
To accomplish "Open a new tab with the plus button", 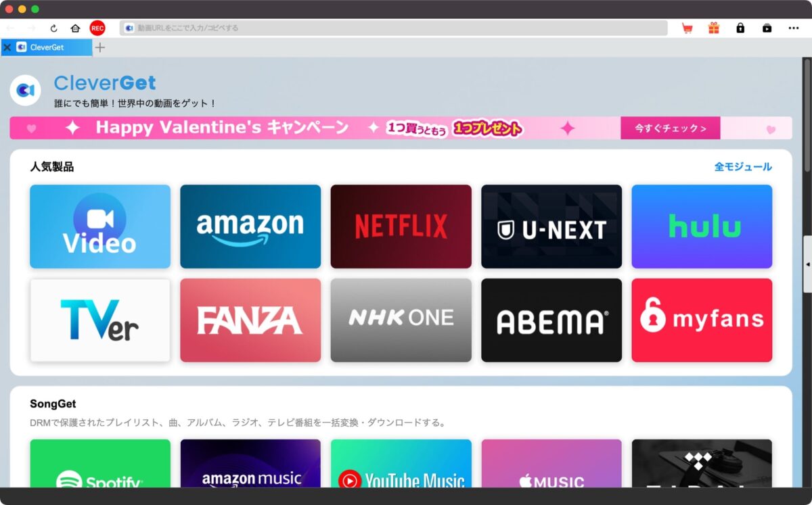I will pyautogui.click(x=99, y=47).
